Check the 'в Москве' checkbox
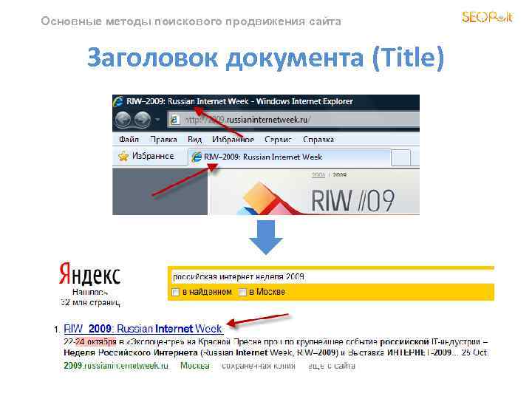Screen dimensions: 532x399 pos(242,292)
